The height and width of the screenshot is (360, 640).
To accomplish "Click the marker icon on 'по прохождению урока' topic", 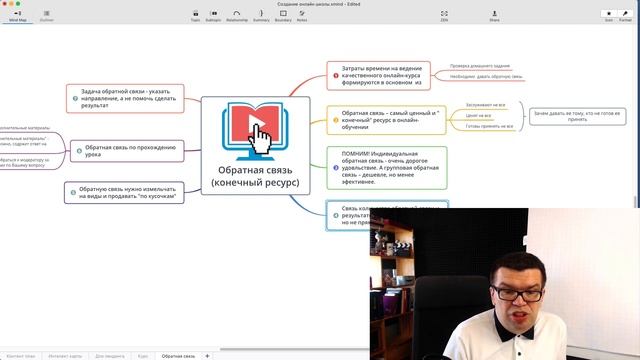I will tap(79, 151).
